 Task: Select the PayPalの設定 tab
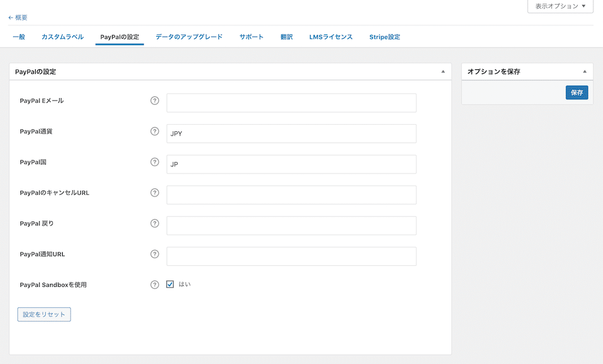tap(119, 37)
